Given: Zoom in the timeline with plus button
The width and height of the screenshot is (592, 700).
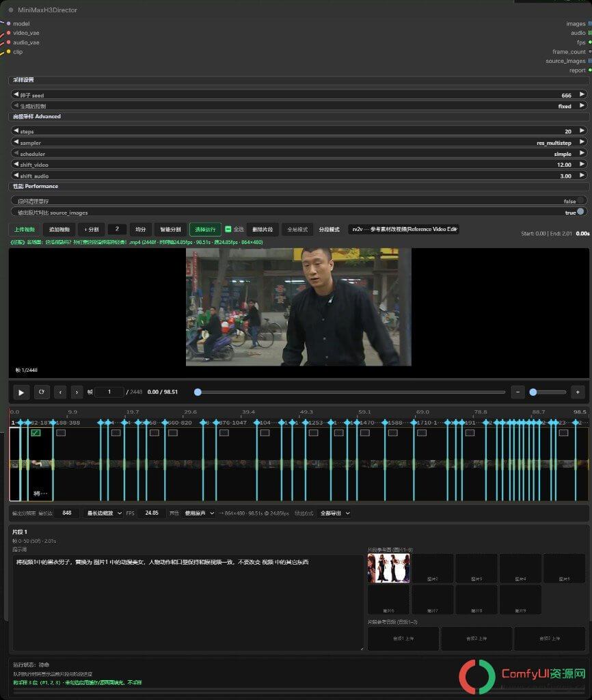Looking at the screenshot, I should coord(578,392).
